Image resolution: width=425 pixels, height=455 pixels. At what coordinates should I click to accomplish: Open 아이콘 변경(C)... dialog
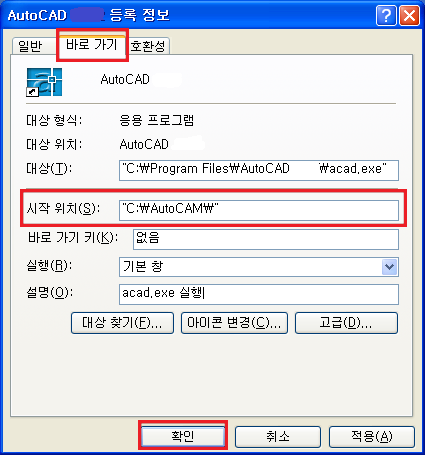coord(234,323)
